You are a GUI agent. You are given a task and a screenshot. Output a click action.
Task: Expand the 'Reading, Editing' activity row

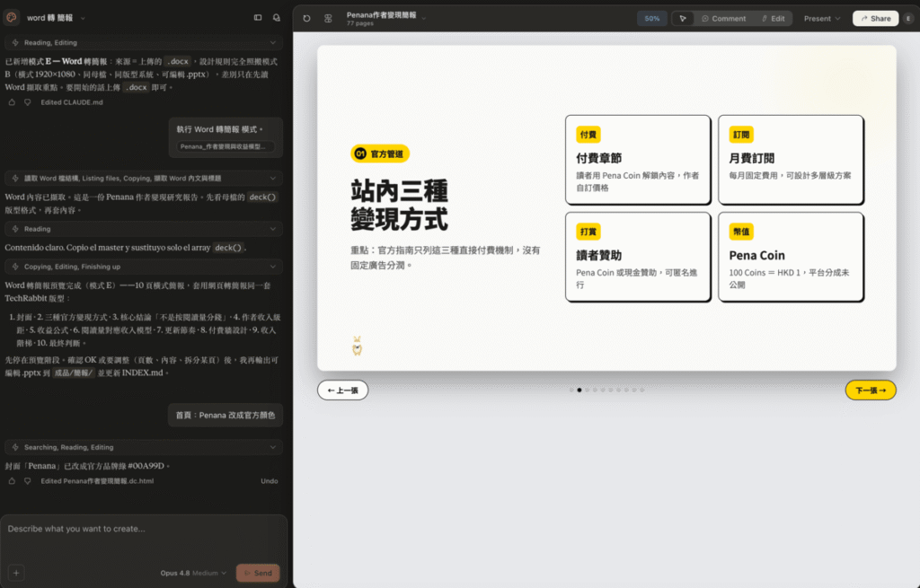(144, 43)
